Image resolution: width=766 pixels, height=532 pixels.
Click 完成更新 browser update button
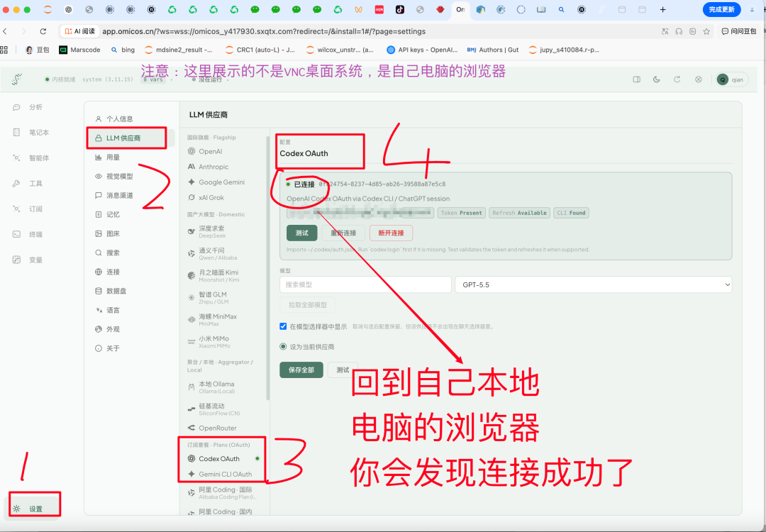[721, 9]
